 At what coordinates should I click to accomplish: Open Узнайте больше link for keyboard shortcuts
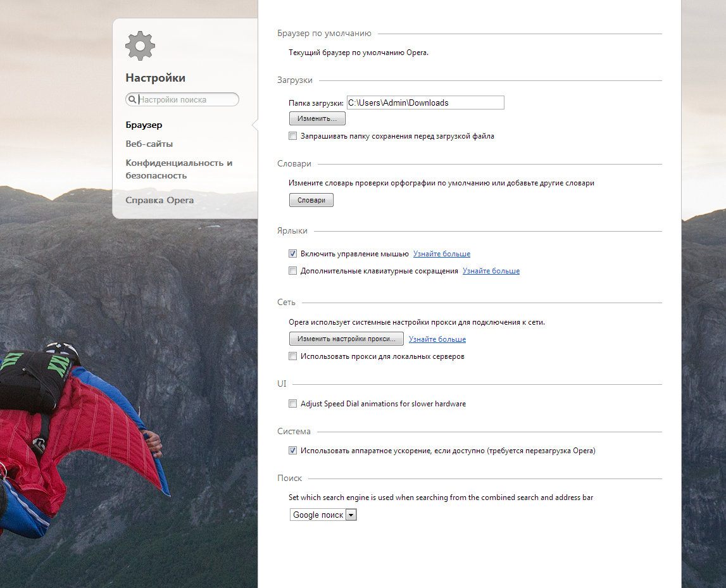point(491,271)
